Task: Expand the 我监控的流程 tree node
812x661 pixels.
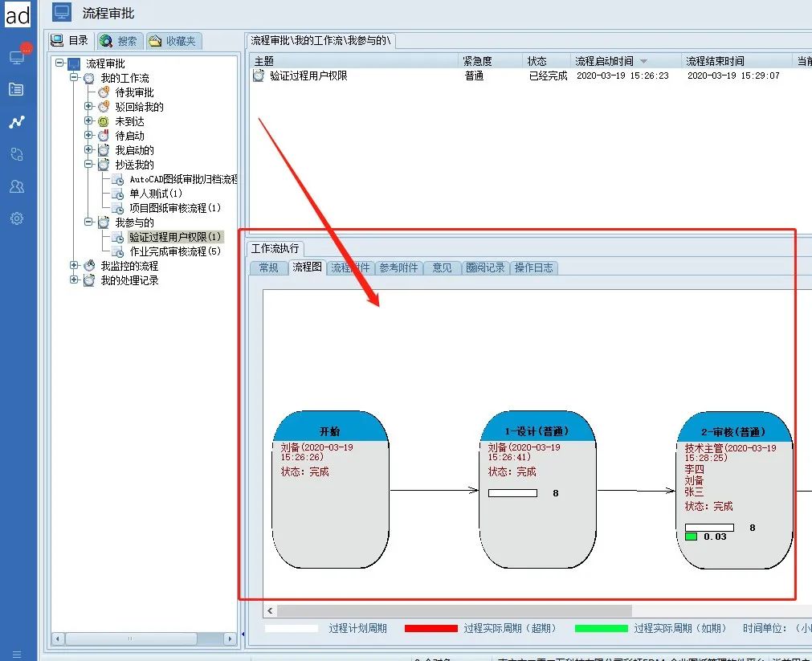Action: [x=74, y=266]
